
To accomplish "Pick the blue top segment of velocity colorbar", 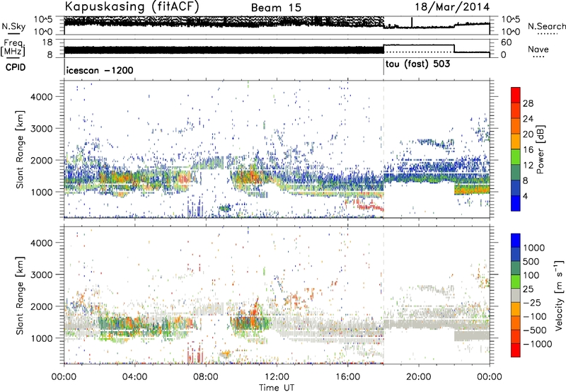I will point(516,241).
